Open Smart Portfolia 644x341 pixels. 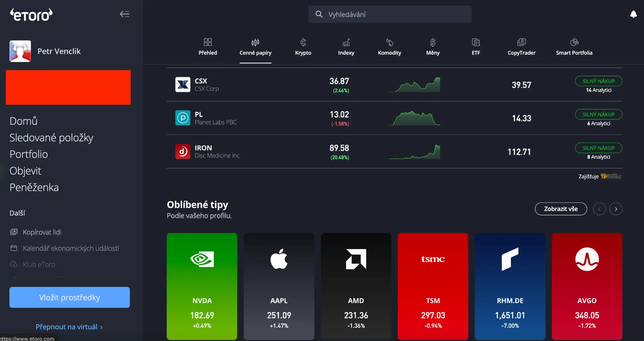pyautogui.click(x=574, y=47)
